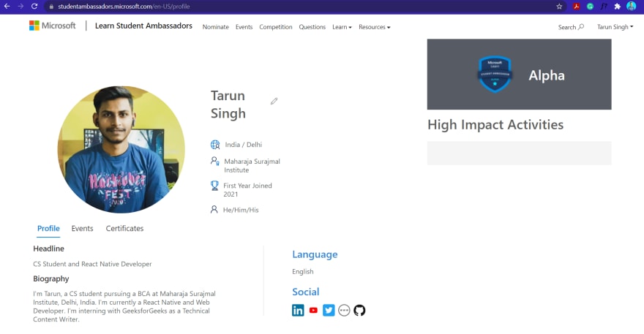Click the Alpha shield badge icon

pos(495,74)
